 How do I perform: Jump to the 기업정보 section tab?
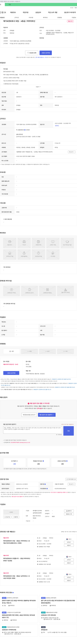[x=74, y=18]
